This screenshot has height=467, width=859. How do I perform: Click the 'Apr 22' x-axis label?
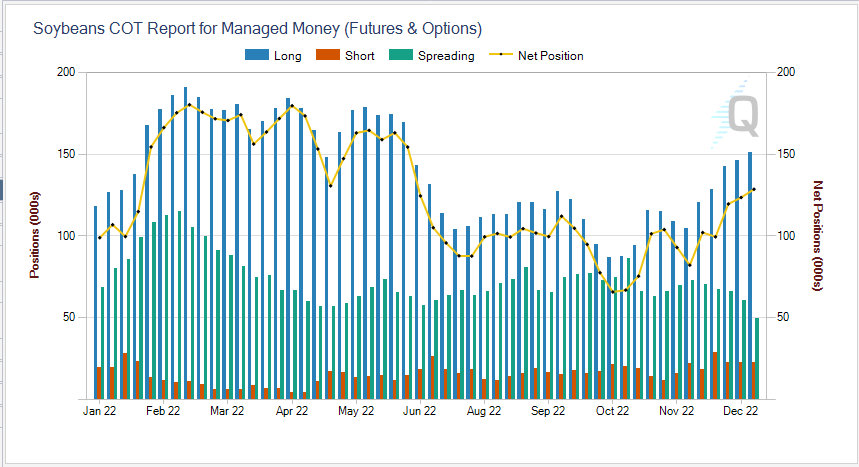(x=291, y=411)
